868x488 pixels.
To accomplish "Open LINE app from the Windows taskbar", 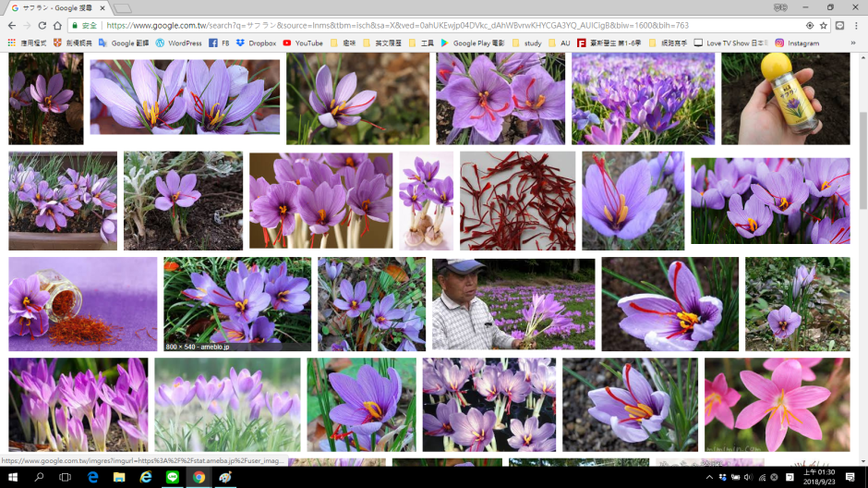I will point(172,477).
